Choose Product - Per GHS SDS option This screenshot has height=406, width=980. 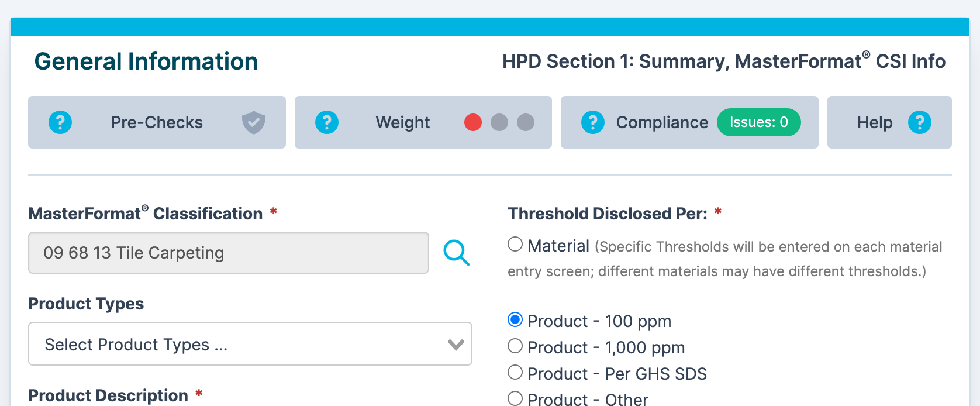[515, 373]
